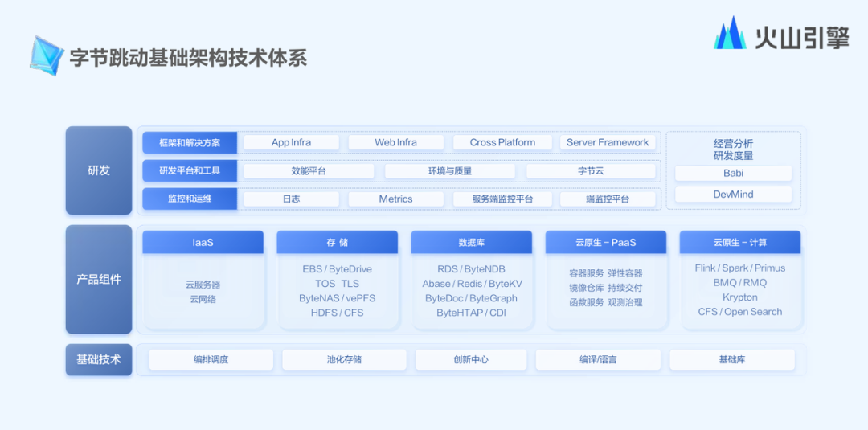868x430 pixels.
Task: Click the 编译/语言 box
Action: 598,360
